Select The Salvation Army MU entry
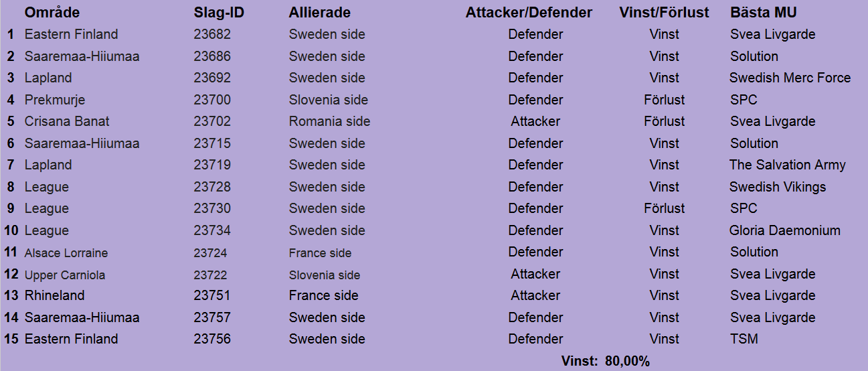 coord(788,165)
